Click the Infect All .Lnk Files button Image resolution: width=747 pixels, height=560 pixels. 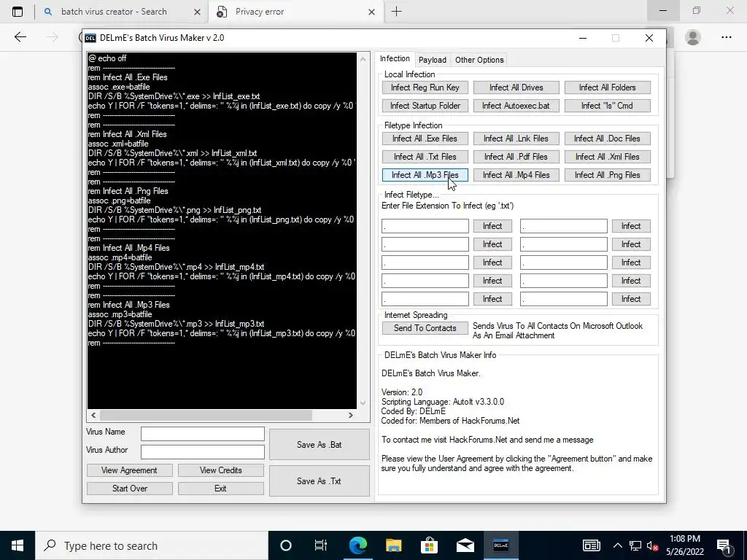(516, 139)
